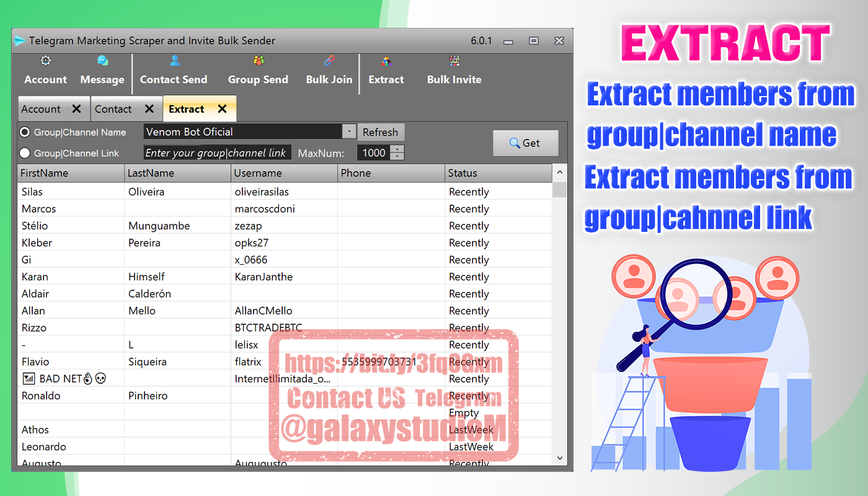Select the Group|Channel Name radio button

25,132
